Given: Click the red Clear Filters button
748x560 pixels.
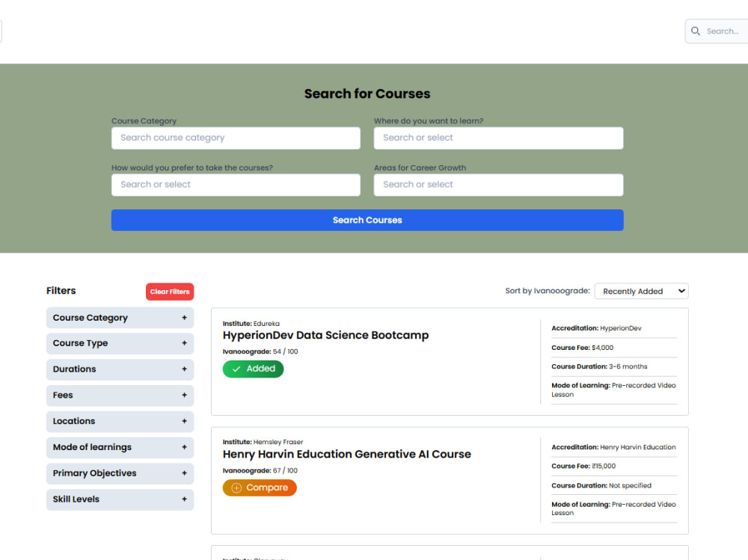Looking at the screenshot, I should (170, 292).
